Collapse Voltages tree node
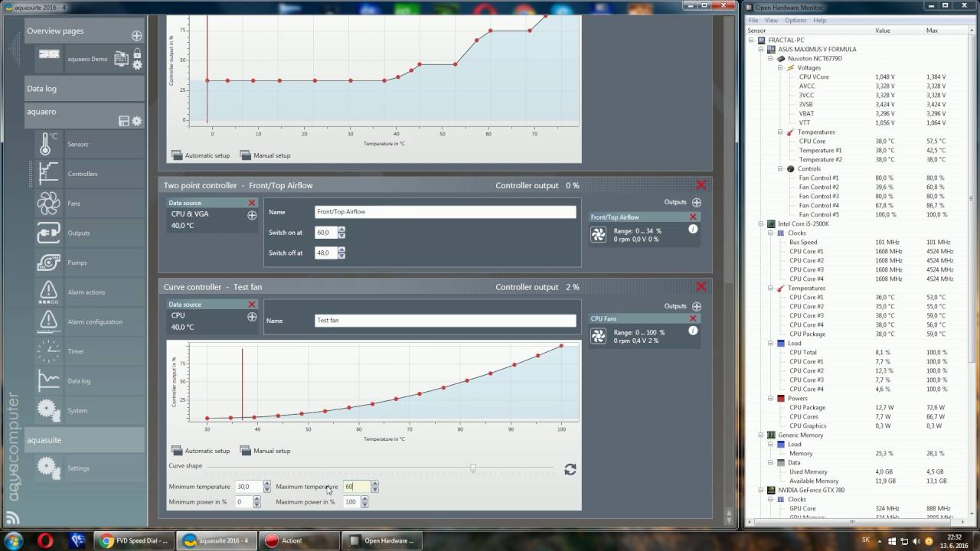This screenshot has width=980, height=551. click(780, 67)
